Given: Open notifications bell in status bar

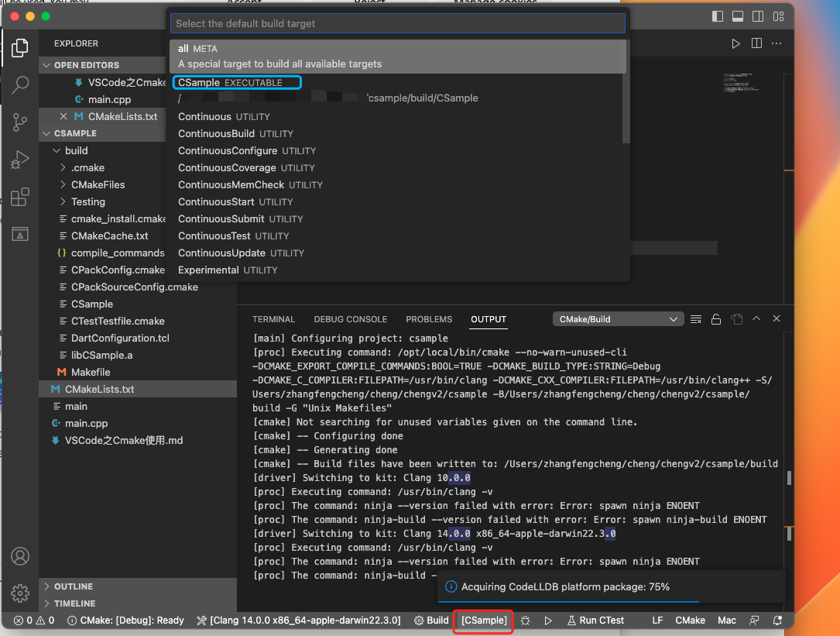Looking at the screenshot, I should (x=777, y=621).
